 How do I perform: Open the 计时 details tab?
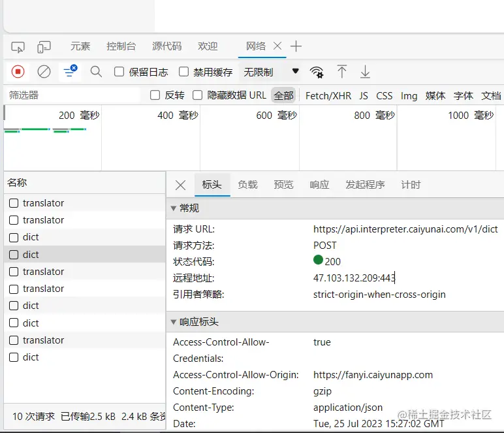(411, 185)
